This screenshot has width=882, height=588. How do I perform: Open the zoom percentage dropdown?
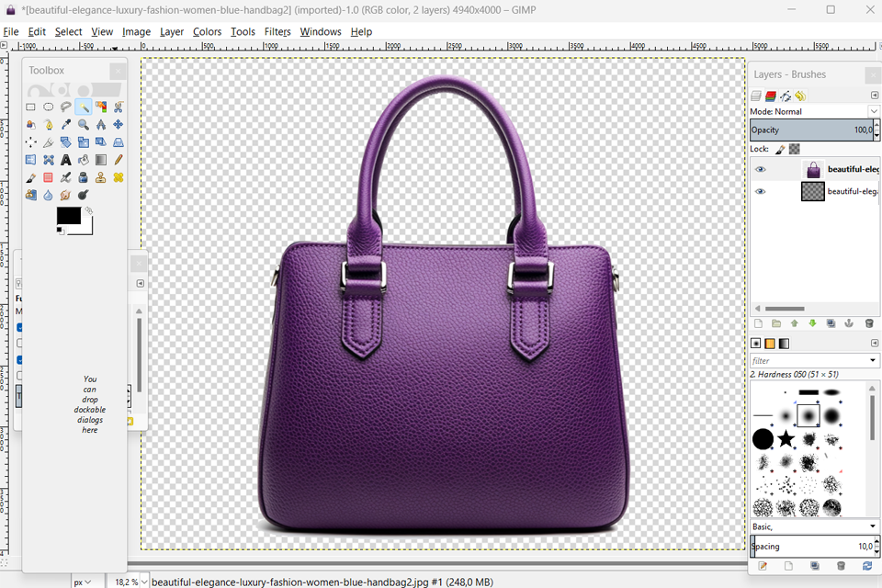tap(144, 582)
